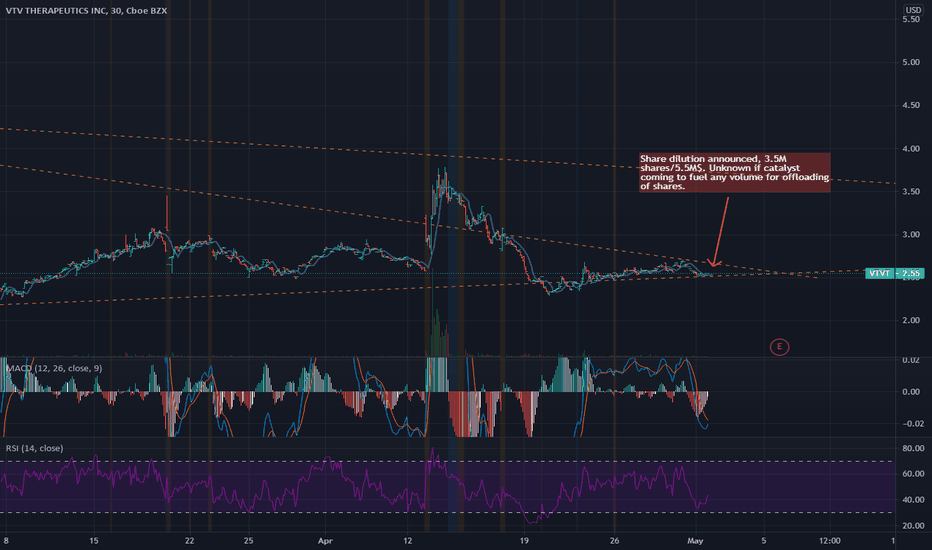The height and width of the screenshot is (550, 932).
Task: Select the MACD (12, 26, close, 9) indicator label
Action: pos(54,369)
